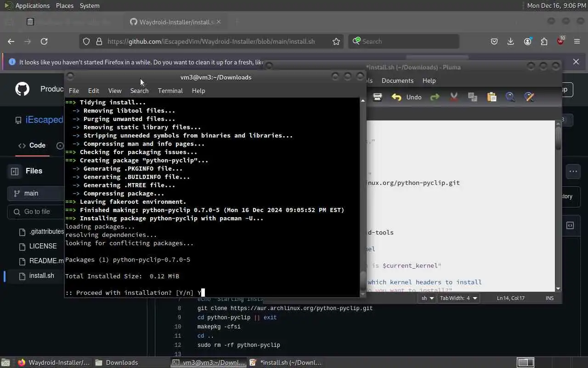Screen dimensions: 588x368
Task: Click the Firefox Search box
Action: (x=404, y=41)
